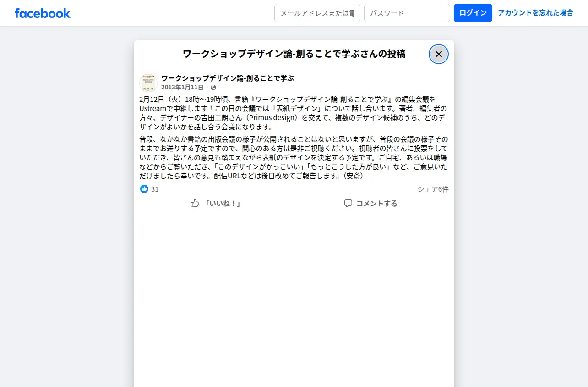Screen dimensions: 588x387
Task: Focus the メールアドレスまたは電話番号 input field
Action: click(x=317, y=13)
